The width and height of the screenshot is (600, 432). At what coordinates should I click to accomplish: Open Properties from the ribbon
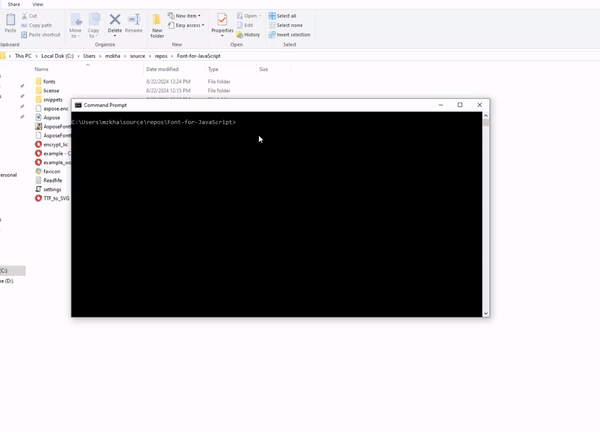222,23
